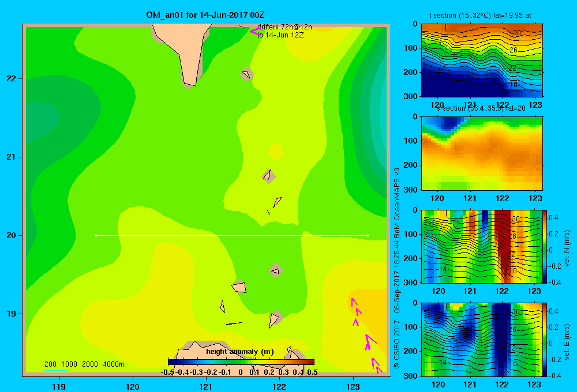Viewport: 577px width, 392px height.
Task: Open the salinity section panel
Action: [482, 153]
